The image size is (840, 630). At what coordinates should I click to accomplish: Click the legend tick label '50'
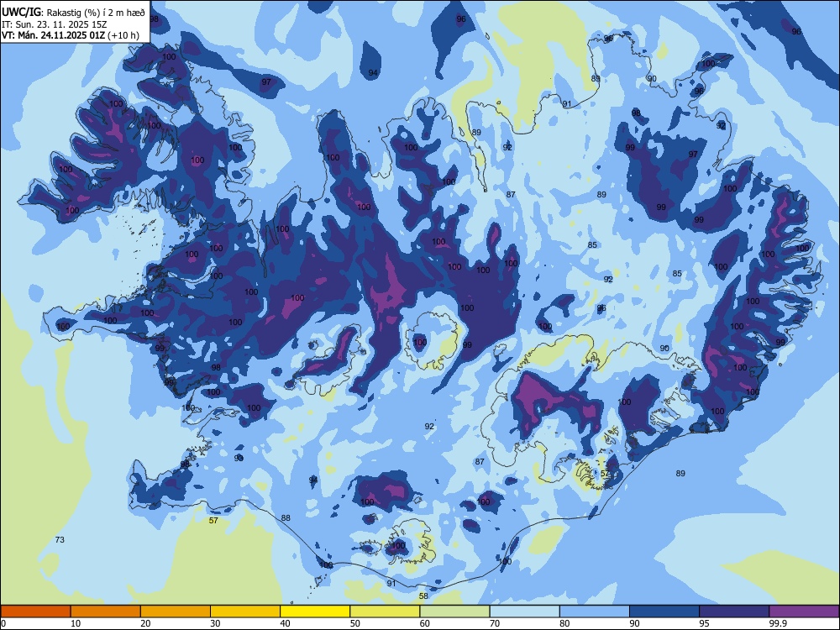click(354, 623)
